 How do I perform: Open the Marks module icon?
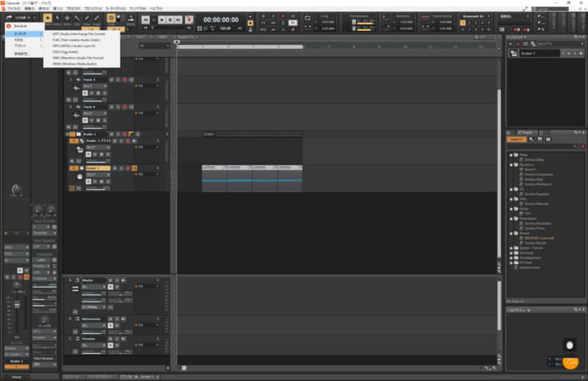tap(131, 18)
